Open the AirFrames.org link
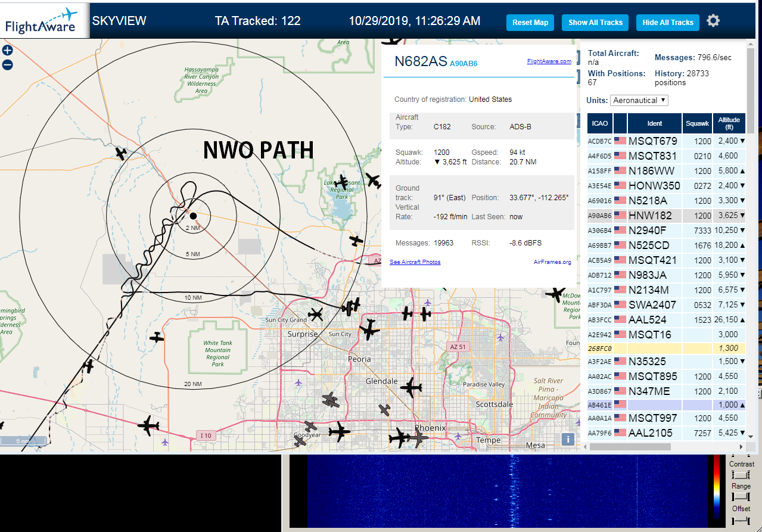 [x=552, y=262]
